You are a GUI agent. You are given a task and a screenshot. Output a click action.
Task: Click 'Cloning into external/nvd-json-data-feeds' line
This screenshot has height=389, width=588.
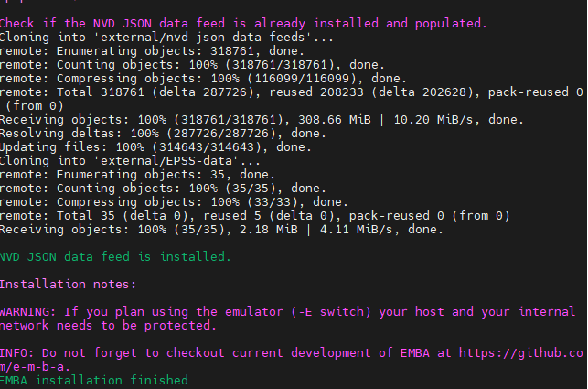point(166,38)
